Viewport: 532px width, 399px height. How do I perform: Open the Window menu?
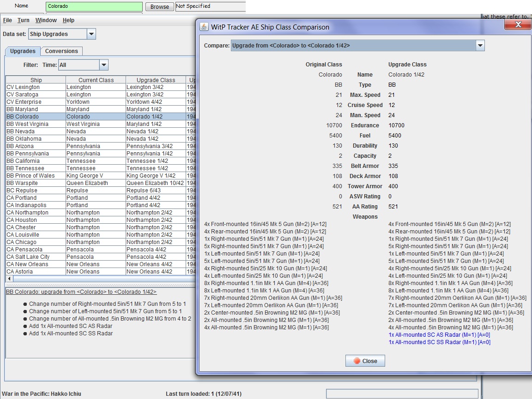click(46, 20)
